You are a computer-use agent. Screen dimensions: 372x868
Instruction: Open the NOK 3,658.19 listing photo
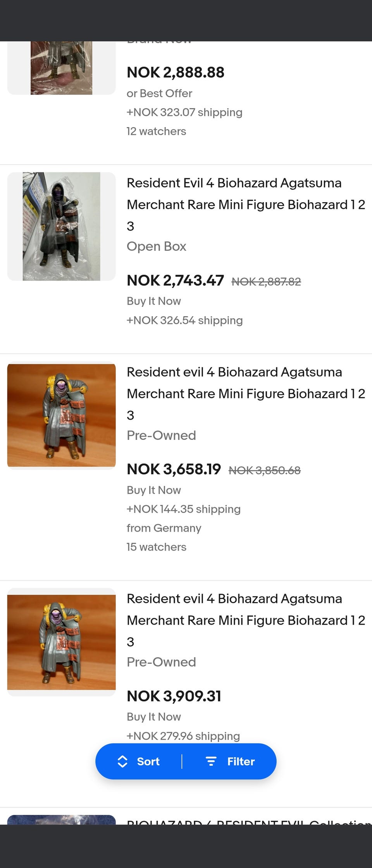(61, 415)
